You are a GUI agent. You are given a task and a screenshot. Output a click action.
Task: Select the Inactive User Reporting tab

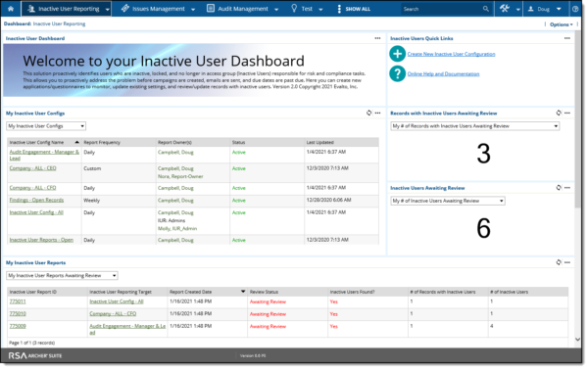click(66, 9)
